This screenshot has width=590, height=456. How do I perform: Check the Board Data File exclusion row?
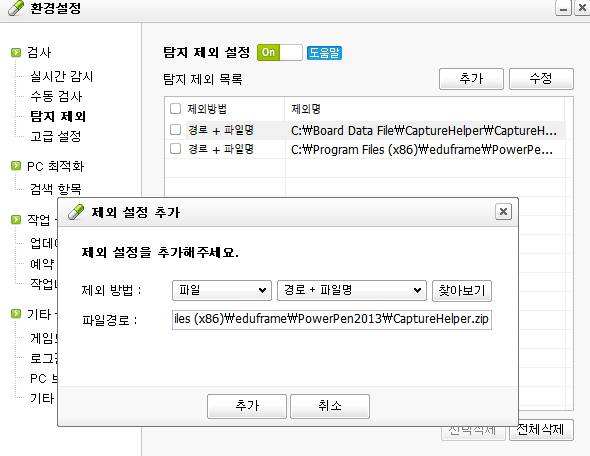click(x=175, y=130)
